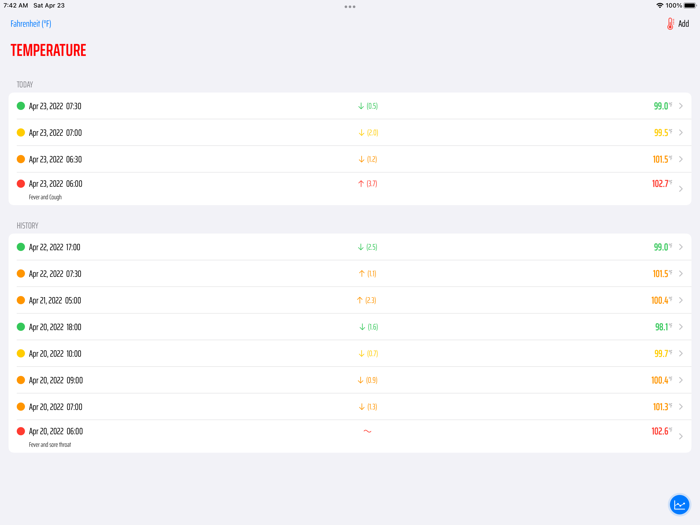
Task: Tap the Wi-Fi status icon
Action: click(x=659, y=5)
